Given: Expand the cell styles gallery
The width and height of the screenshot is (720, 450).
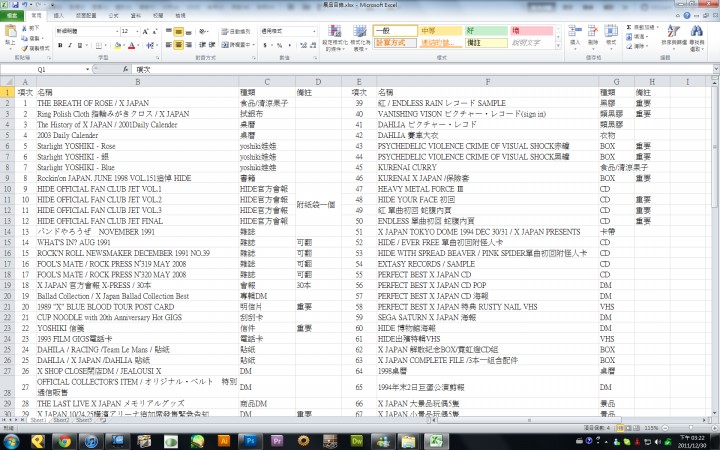Looking at the screenshot, I should coord(558,46).
